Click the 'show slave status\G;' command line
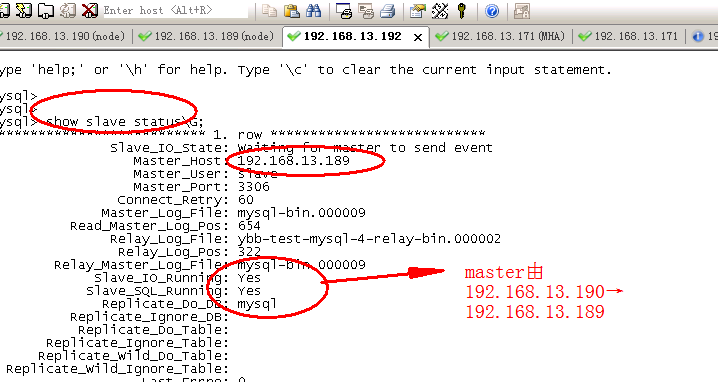 (x=125, y=122)
